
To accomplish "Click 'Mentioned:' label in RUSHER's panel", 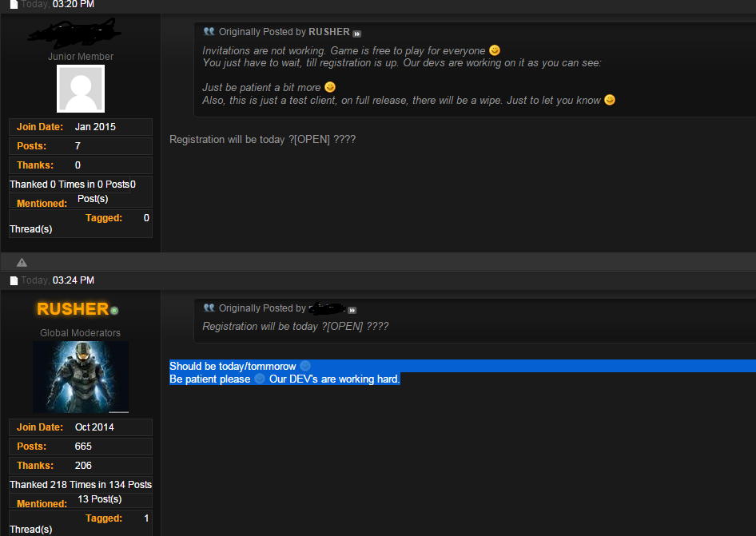I will (42, 504).
